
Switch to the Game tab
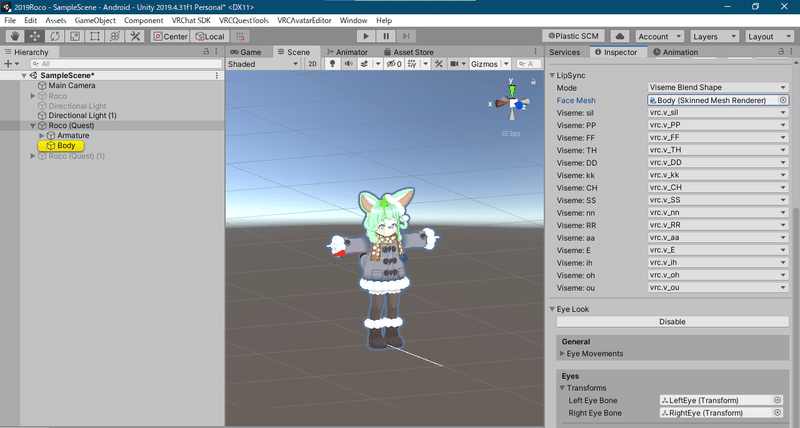246,52
